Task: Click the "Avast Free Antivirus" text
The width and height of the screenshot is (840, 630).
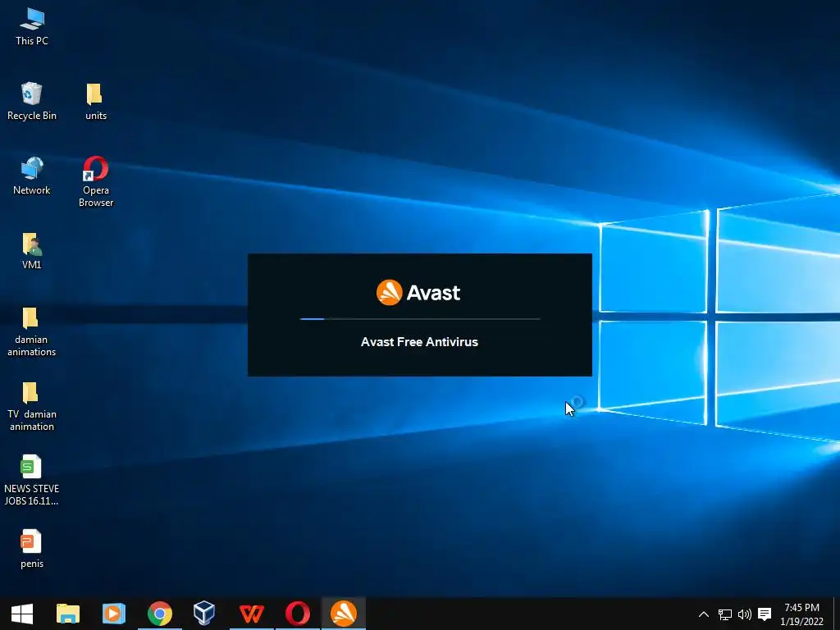Action: 419,342
